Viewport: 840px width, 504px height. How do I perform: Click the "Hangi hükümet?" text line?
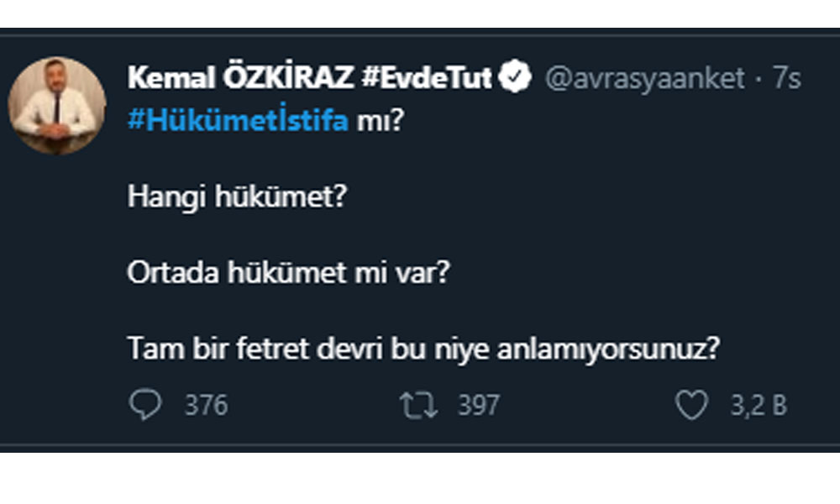point(237,198)
